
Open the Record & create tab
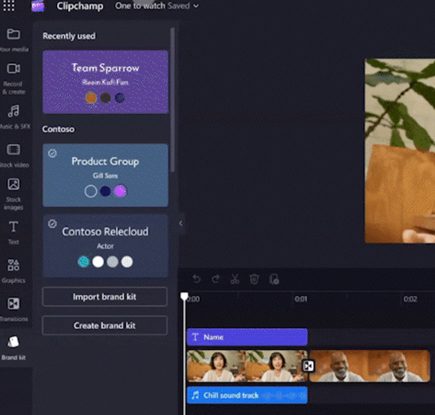point(14,79)
